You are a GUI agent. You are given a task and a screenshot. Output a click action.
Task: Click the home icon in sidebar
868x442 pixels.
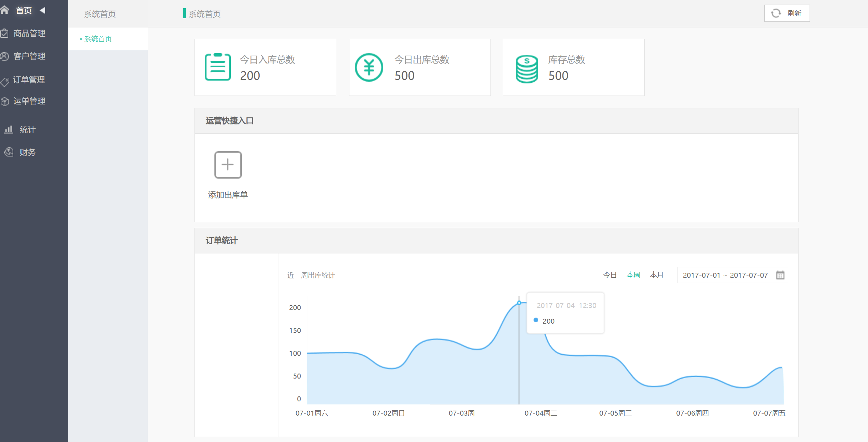pos(4,10)
